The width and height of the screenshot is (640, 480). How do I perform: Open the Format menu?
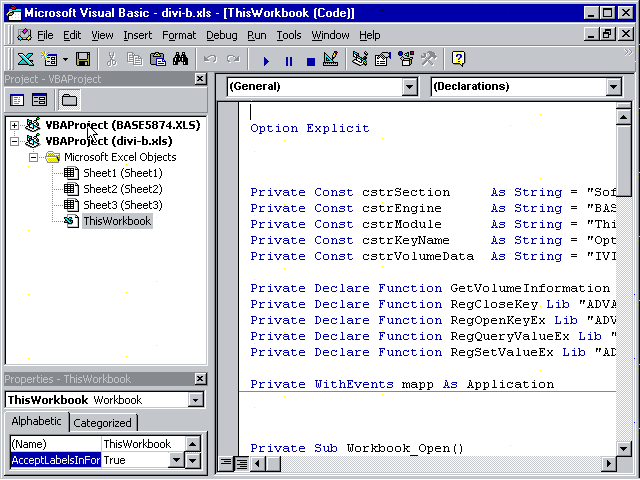tap(179, 36)
